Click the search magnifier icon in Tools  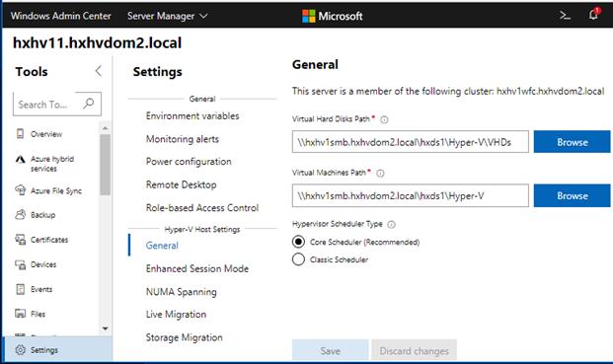click(89, 104)
